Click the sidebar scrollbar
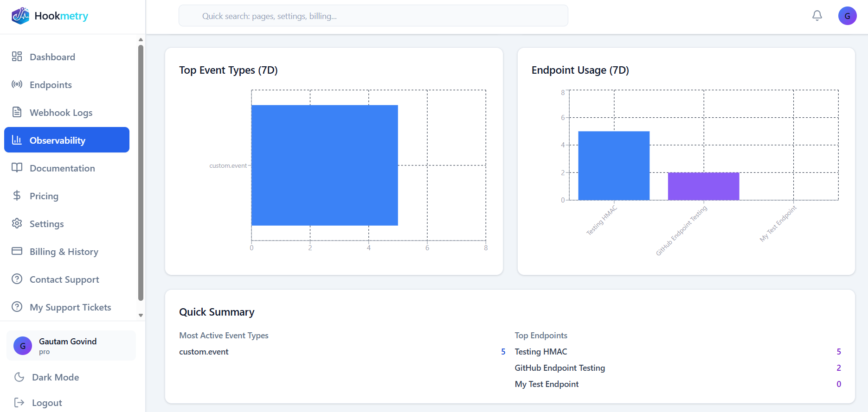 click(141, 171)
